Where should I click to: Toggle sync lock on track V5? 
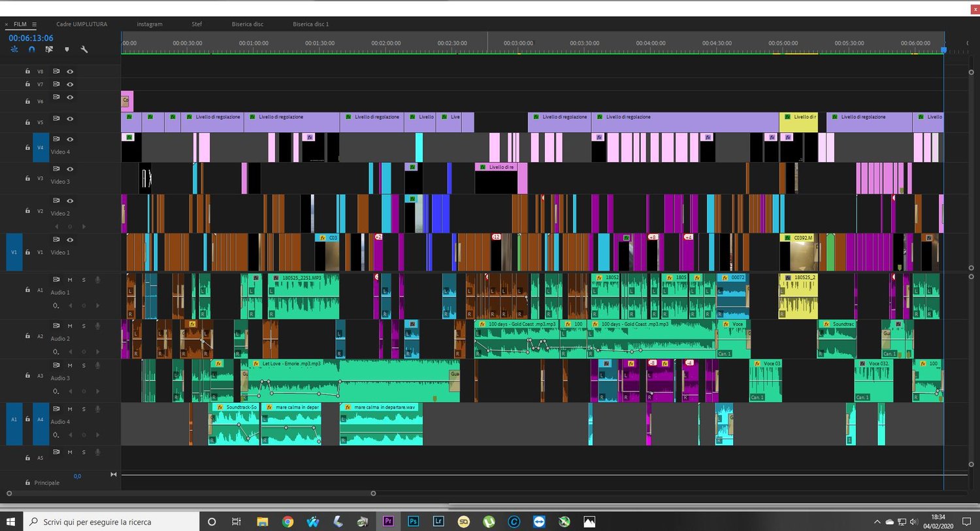(x=56, y=119)
